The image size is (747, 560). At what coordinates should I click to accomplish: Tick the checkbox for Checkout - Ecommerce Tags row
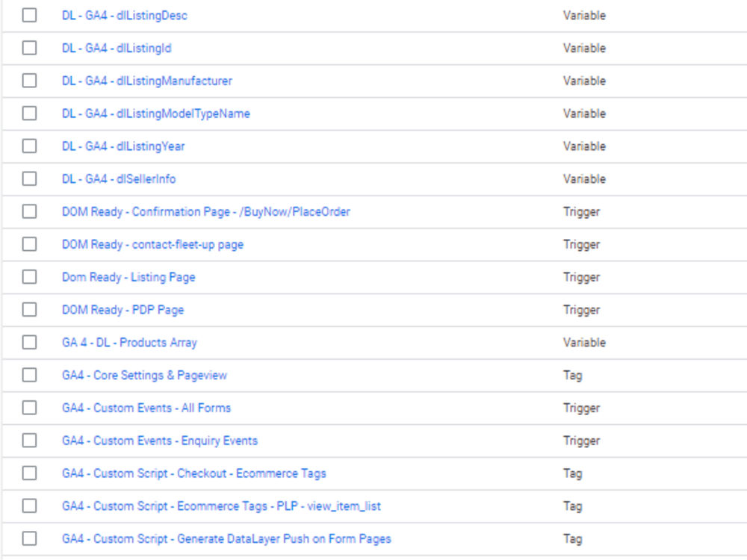click(29, 473)
